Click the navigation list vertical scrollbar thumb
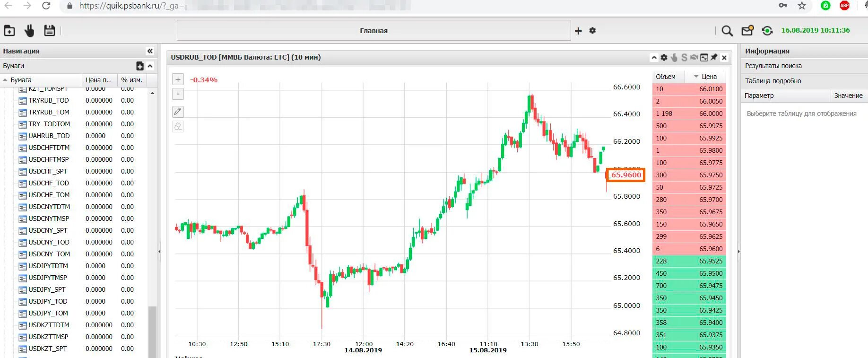Image resolution: width=868 pixels, height=358 pixels. point(152,332)
